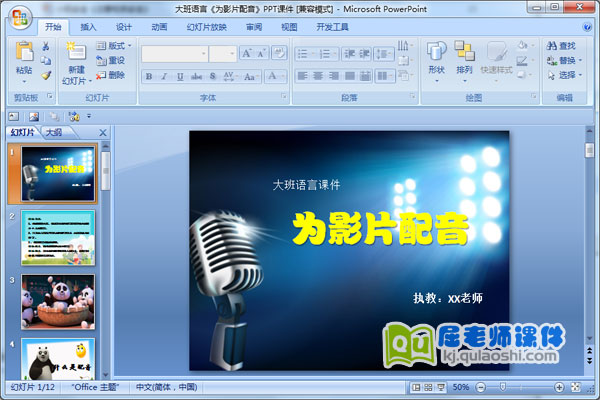Click the Office button logo

pos(19,18)
